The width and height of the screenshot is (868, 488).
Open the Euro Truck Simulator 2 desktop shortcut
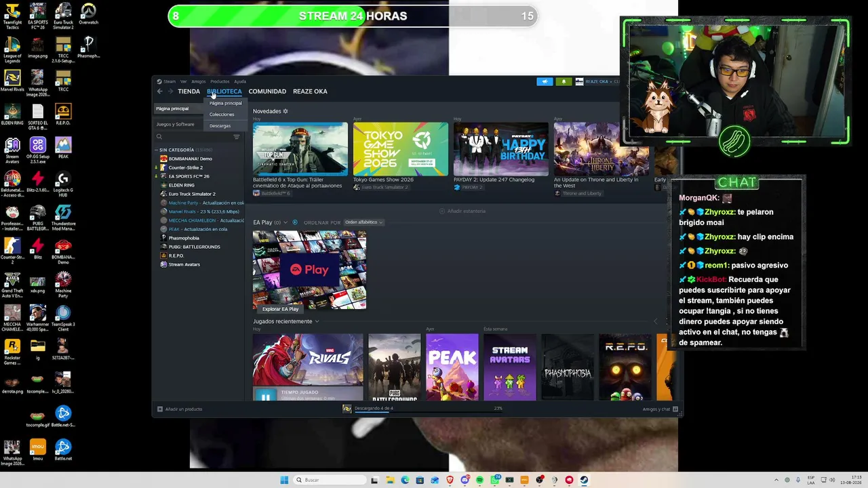click(x=63, y=16)
